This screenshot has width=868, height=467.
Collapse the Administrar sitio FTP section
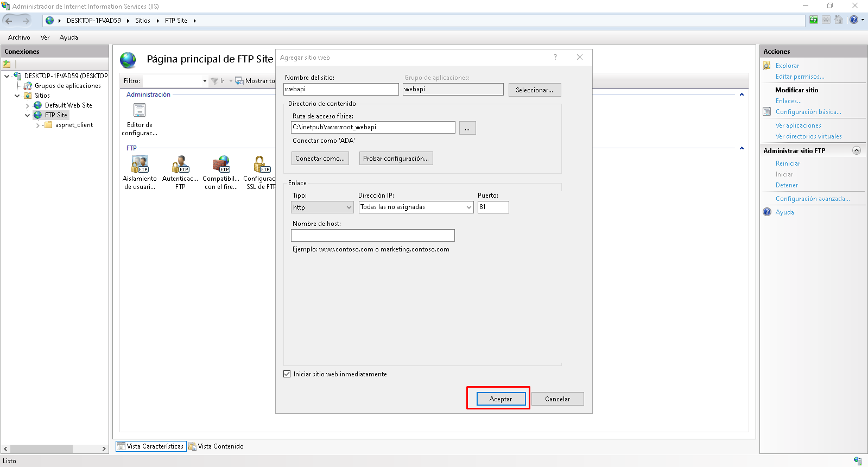857,151
